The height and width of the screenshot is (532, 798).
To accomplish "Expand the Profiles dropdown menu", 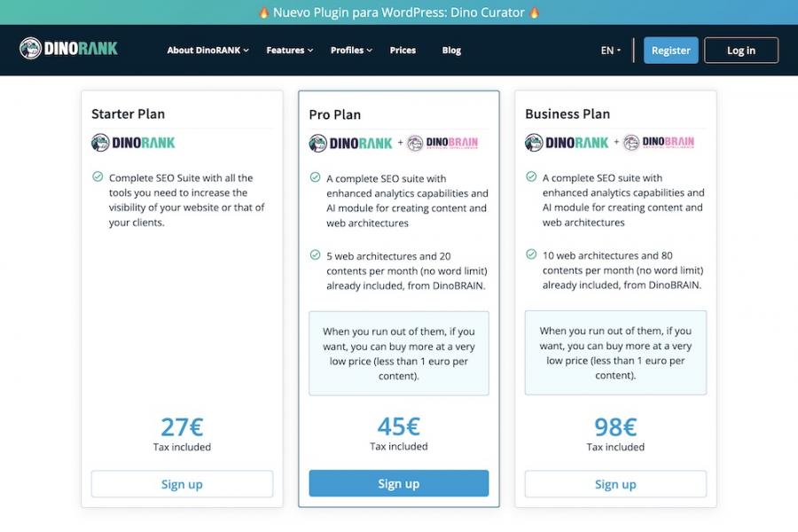I will tap(351, 51).
